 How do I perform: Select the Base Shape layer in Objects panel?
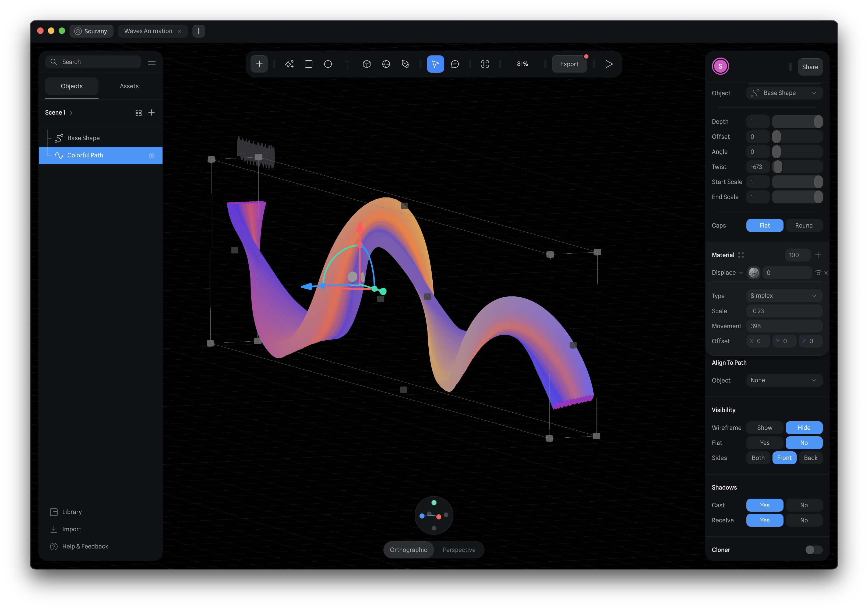pos(83,138)
